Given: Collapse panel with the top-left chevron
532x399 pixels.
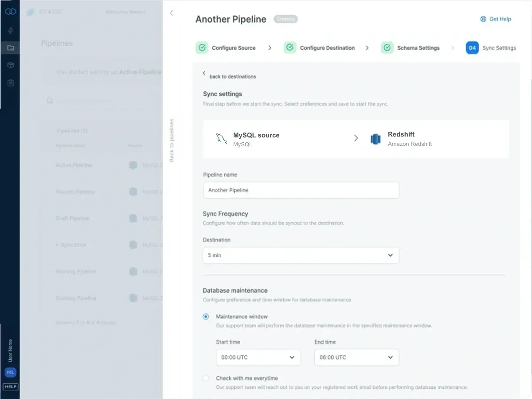Looking at the screenshot, I should (172, 13).
